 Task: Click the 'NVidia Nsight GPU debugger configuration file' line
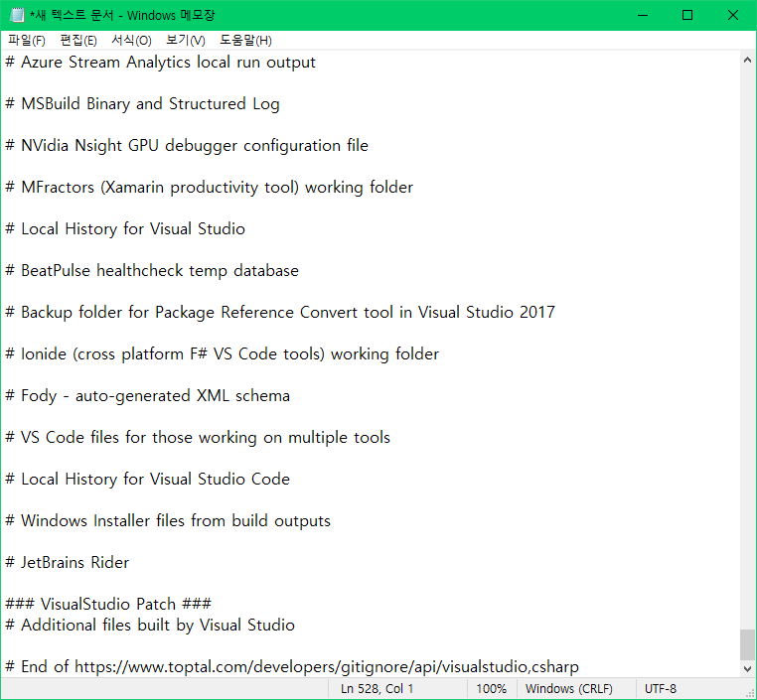click(x=187, y=146)
